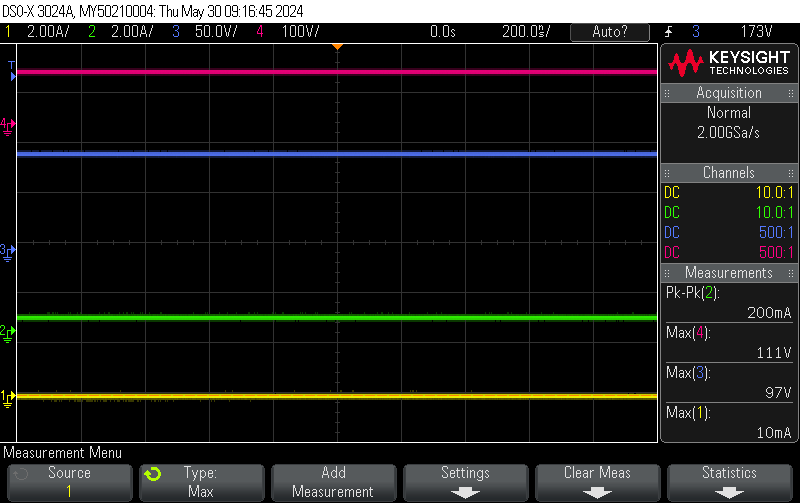This screenshot has height=503, width=800.
Task: Click the channel 1 ground marker
Action: (x=8, y=398)
